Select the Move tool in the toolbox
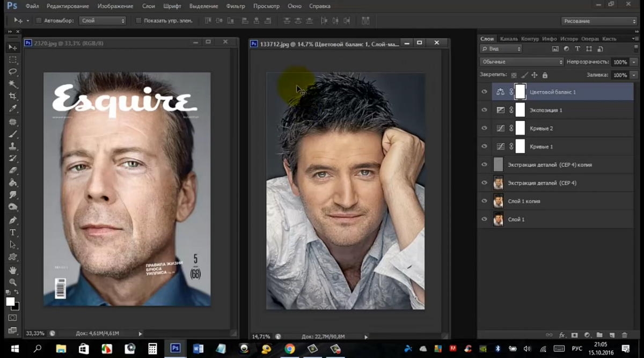The height and width of the screenshot is (358, 644). pyautogui.click(x=13, y=48)
